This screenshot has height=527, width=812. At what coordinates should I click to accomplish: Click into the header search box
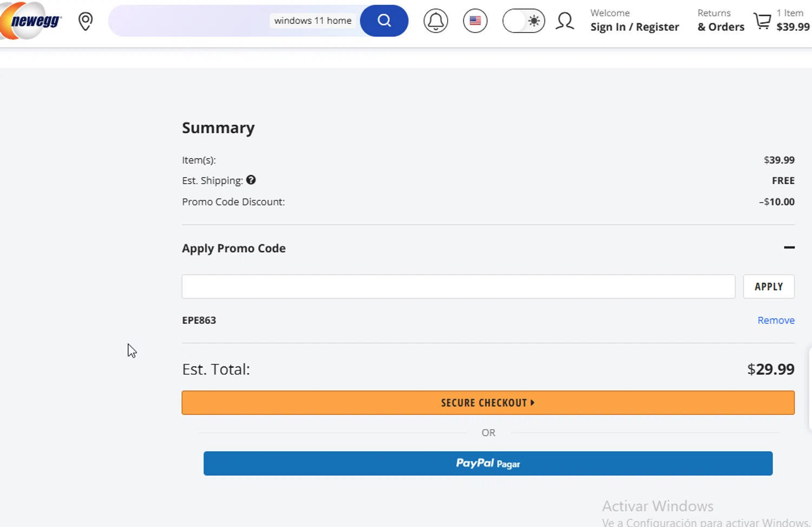[x=189, y=21]
